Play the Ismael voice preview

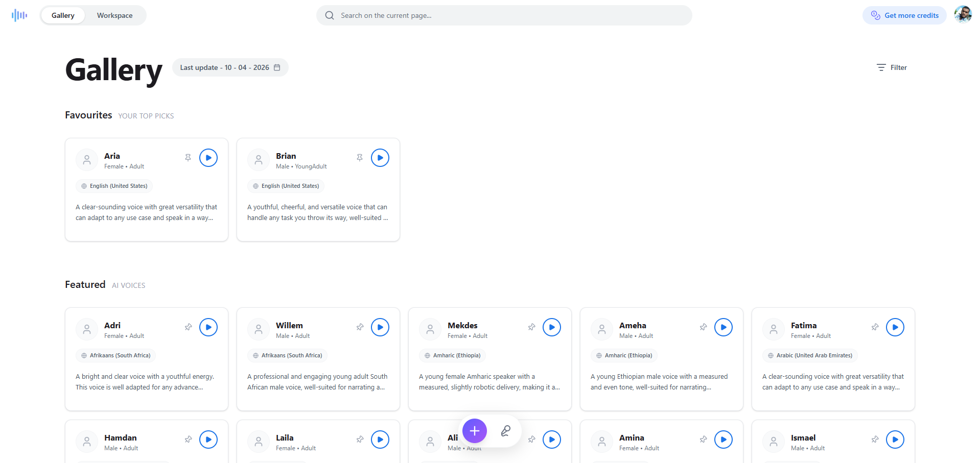coord(895,440)
